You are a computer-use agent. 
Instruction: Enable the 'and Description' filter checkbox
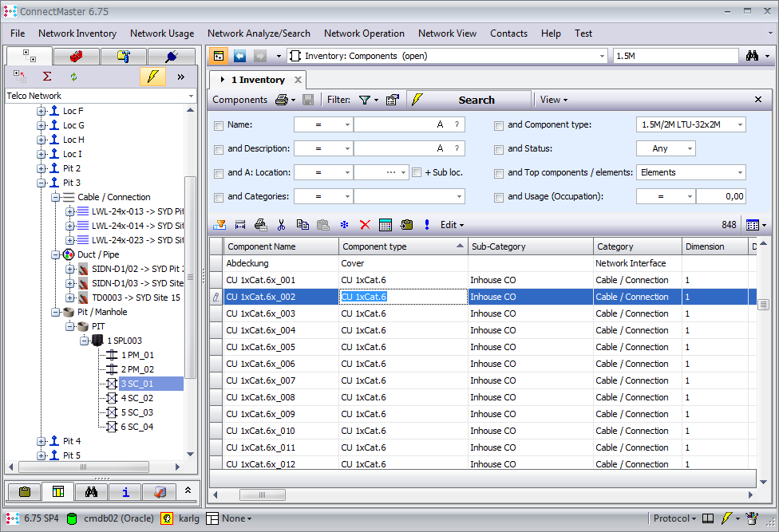click(219, 149)
